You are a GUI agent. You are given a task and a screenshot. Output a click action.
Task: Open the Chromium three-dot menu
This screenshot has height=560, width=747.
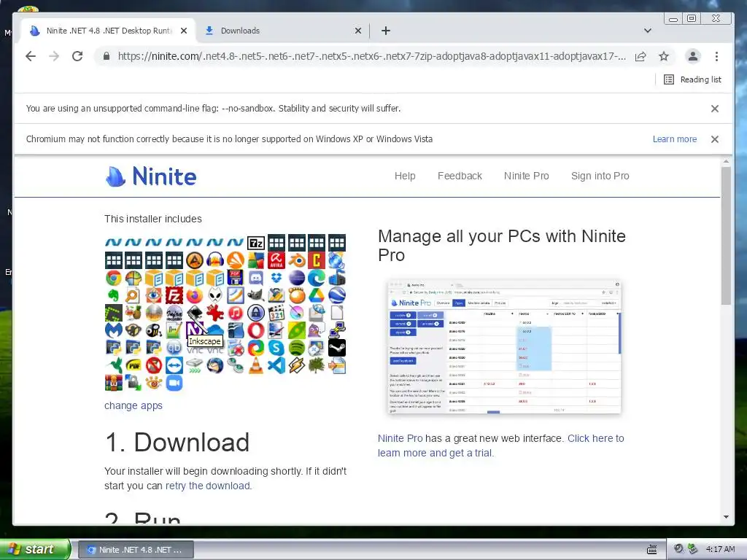716,56
